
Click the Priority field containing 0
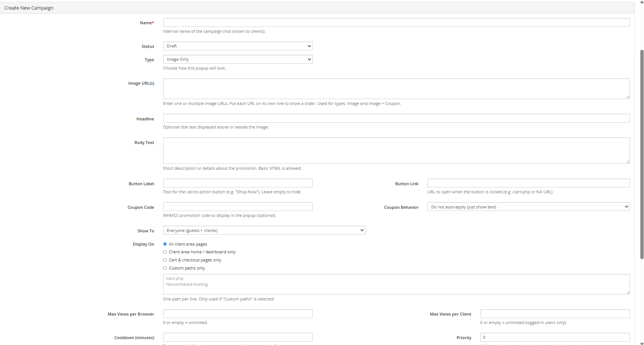pos(555,337)
